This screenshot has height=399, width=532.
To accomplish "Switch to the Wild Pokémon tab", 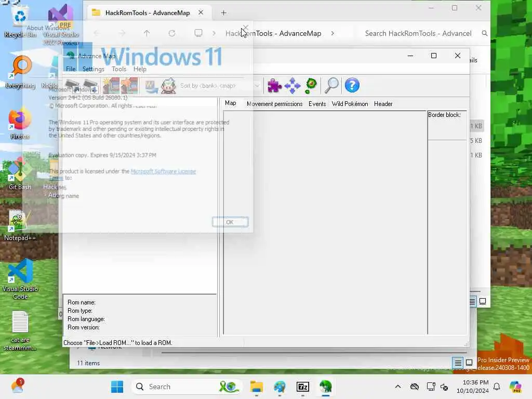I will (350, 104).
